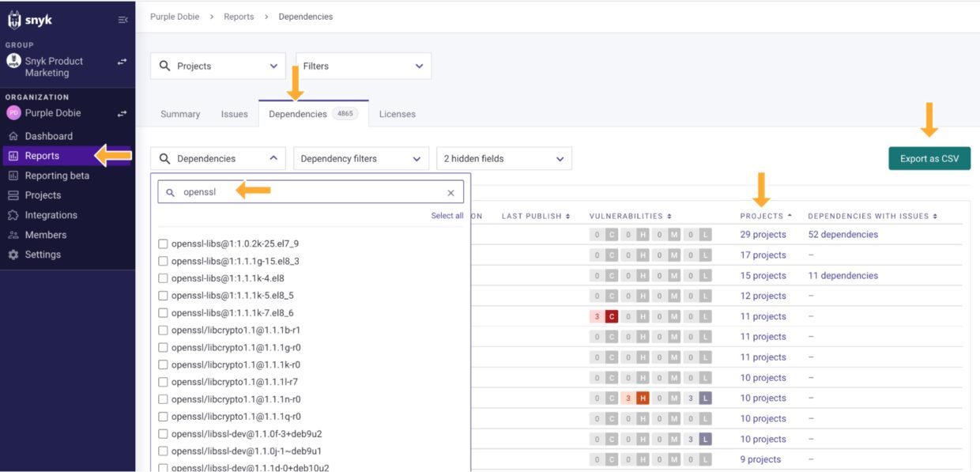This screenshot has width=980, height=472.
Task: Switch group using arrows beside Snyk Product Marketing
Action: (x=122, y=61)
